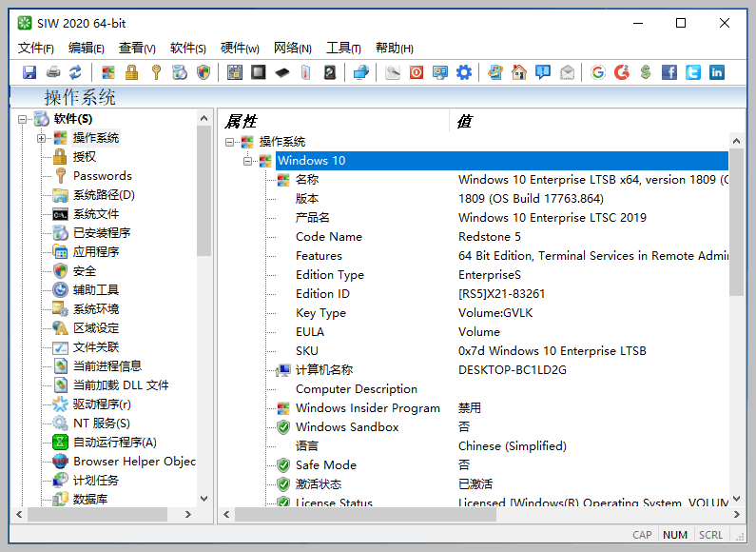Viewport: 756px width, 552px height.
Task: Select 自动运行程序(A) tree item
Action: pyautogui.click(x=115, y=443)
